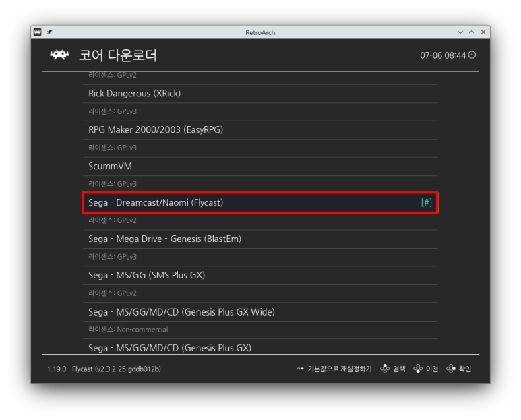
Task: Select RPG Maker 2000/2003 (EasyRPG) core
Action: point(260,130)
